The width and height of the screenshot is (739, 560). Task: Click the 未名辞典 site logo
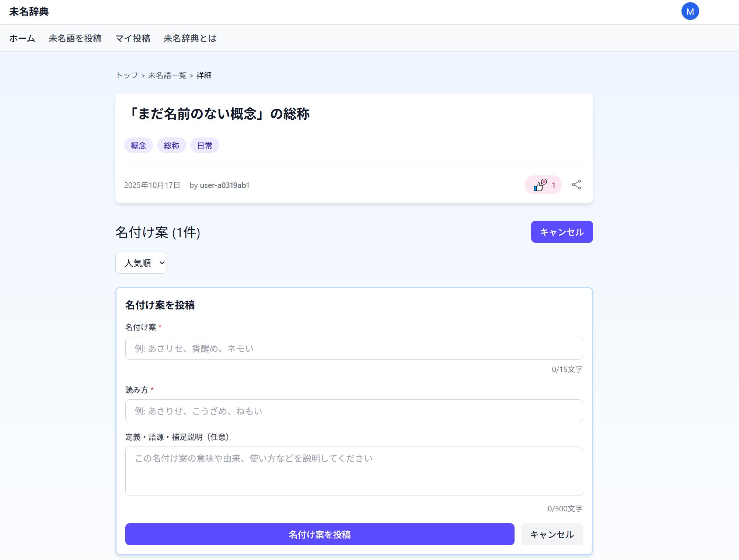tap(29, 11)
